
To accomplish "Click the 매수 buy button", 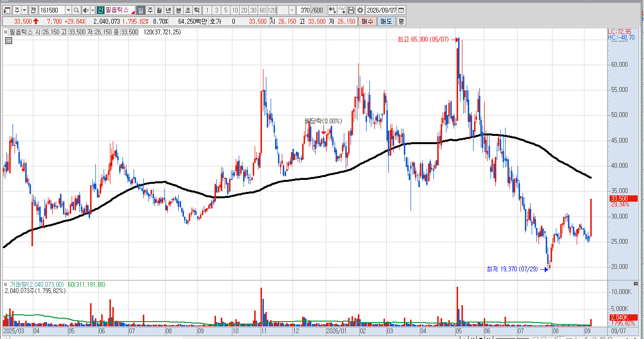I will coord(367,21).
